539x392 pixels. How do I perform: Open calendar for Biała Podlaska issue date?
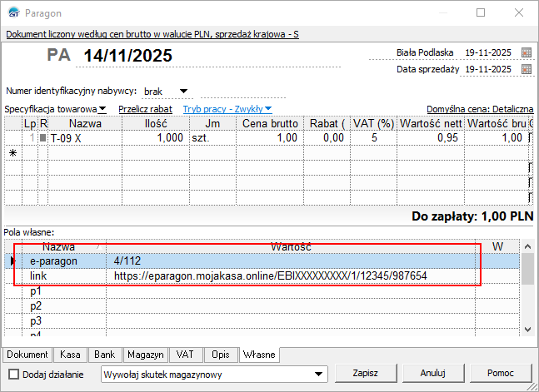click(526, 52)
